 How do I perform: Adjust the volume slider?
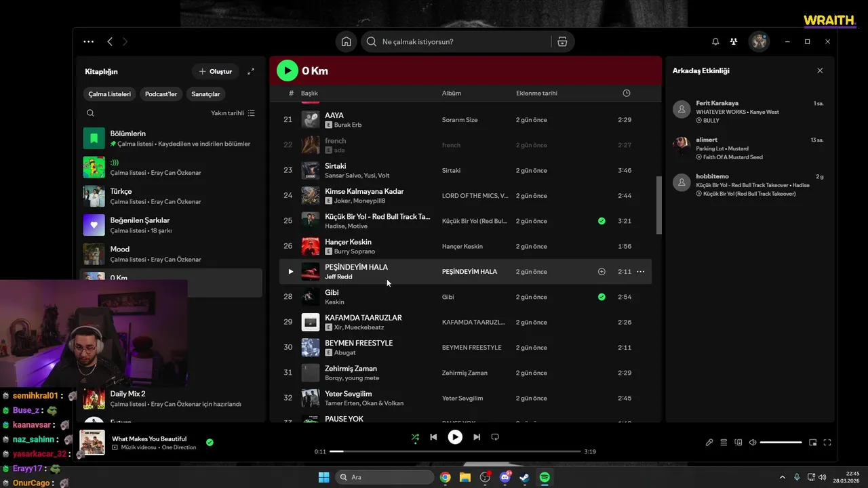(781, 443)
